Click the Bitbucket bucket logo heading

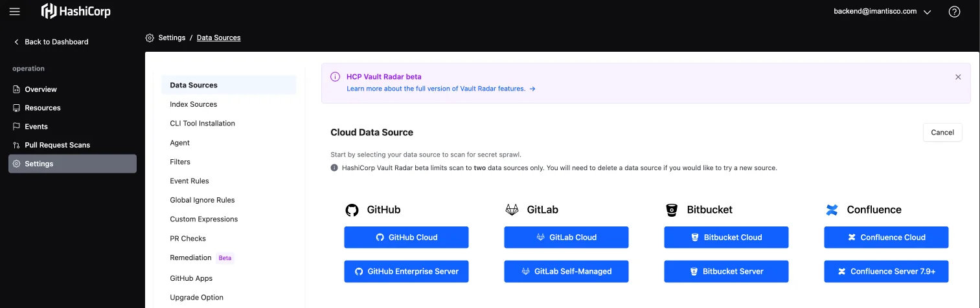(x=672, y=210)
